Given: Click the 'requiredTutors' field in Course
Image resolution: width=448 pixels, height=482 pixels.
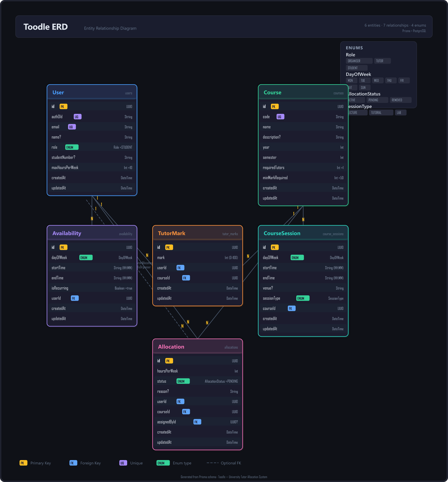Looking at the screenshot, I should tap(273, 168).
